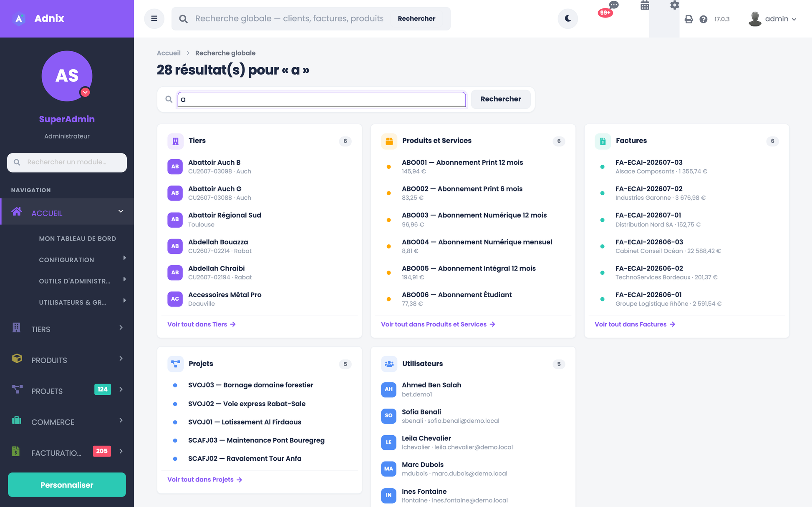Click the Projets icon in sidebar
The image size is (812, 507).
tap(17, 389)
